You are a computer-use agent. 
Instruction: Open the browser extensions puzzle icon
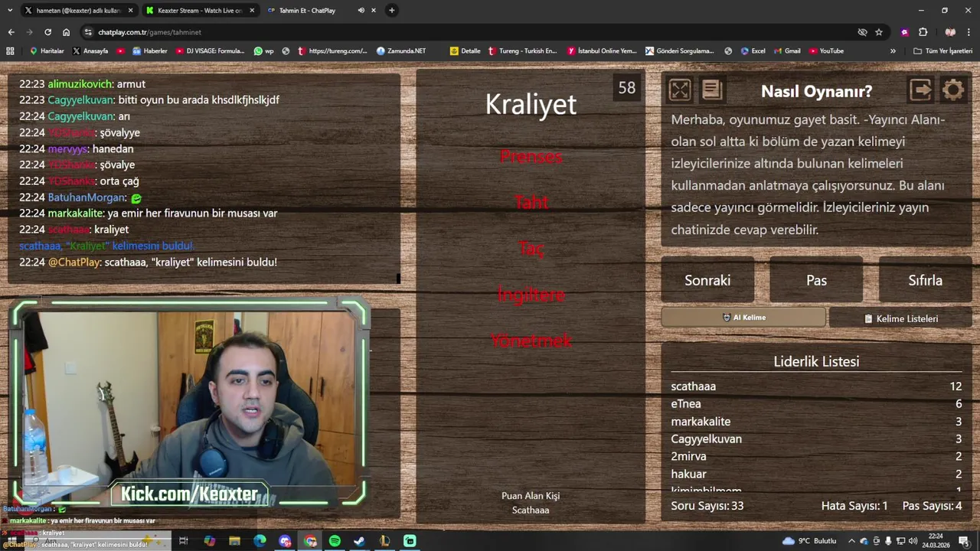point(923,32)
